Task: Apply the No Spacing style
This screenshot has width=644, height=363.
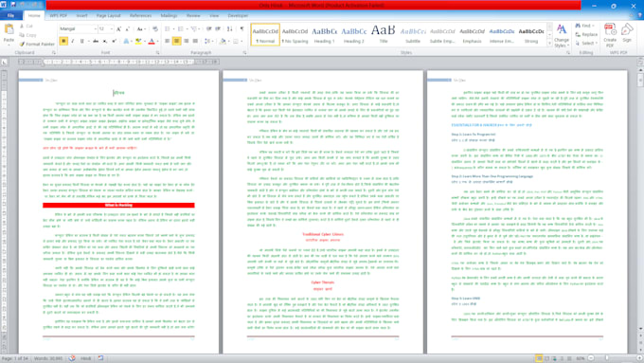Action: tap(295, 34)
